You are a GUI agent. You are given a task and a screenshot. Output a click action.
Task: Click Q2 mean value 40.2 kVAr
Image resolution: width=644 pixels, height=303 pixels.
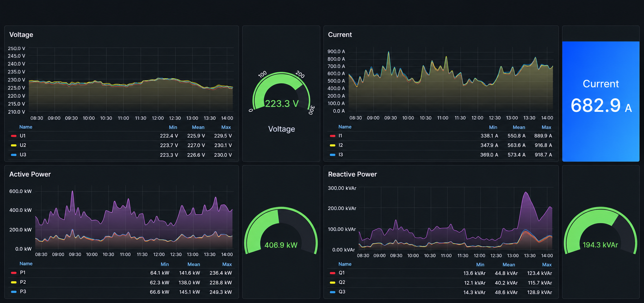pos(506,283)
